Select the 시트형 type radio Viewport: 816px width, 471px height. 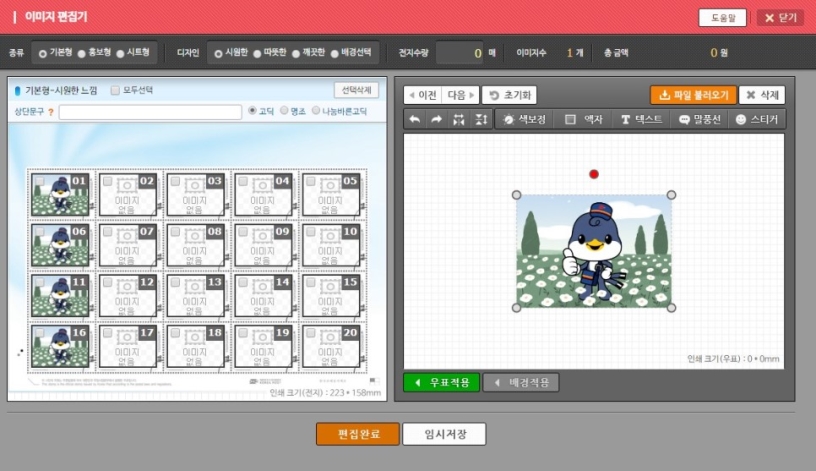[x=120, y=54]
